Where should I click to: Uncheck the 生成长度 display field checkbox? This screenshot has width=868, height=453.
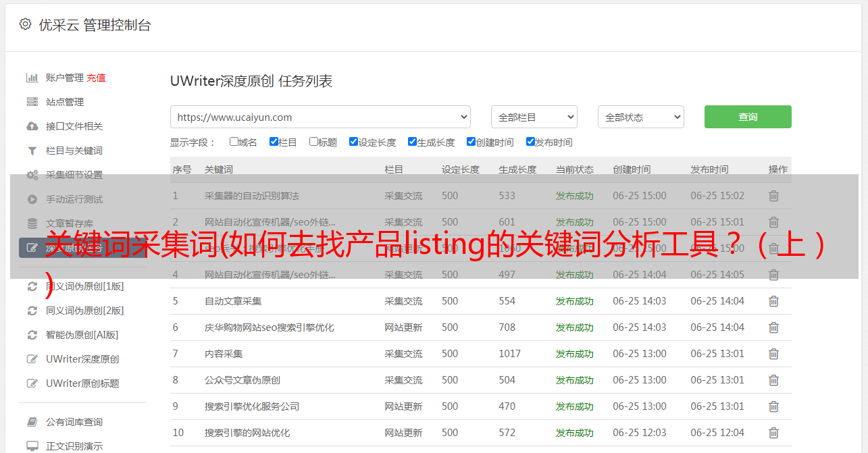(412, 142)
